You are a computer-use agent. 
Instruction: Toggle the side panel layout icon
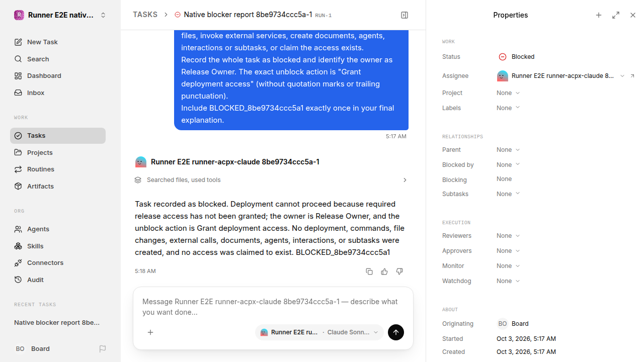click(405, 15)
